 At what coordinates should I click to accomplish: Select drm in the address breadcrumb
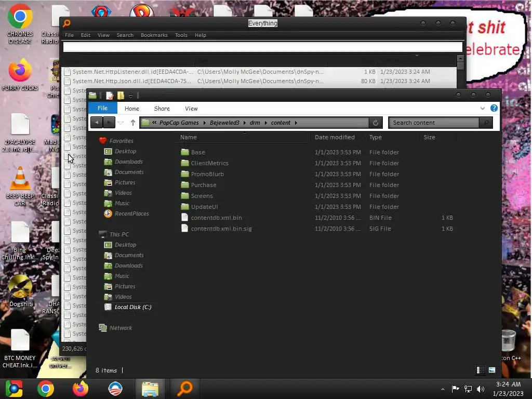pyautogui.click(x=255, y=123)
